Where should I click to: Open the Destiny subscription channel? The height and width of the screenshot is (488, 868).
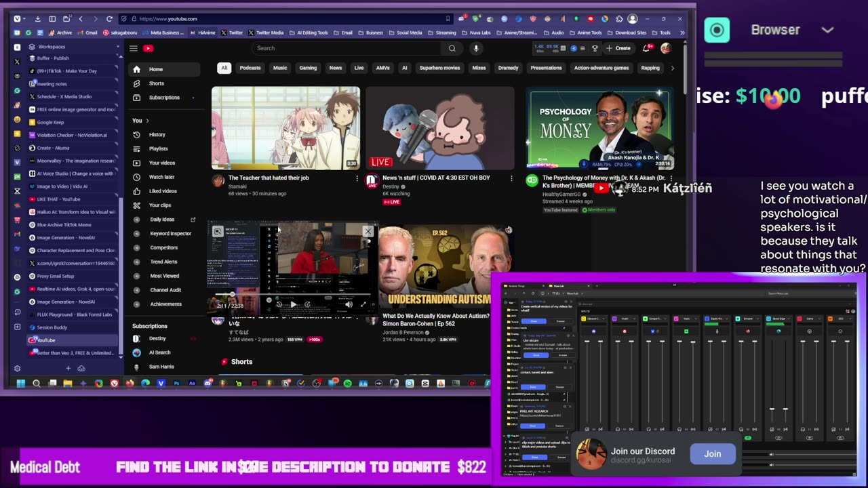tap(164, 338)
